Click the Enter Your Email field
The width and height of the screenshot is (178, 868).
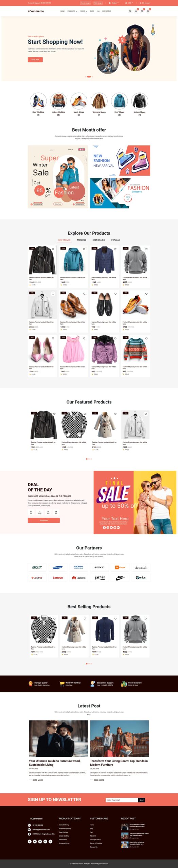pyautogui.click(x=122, y=800)
